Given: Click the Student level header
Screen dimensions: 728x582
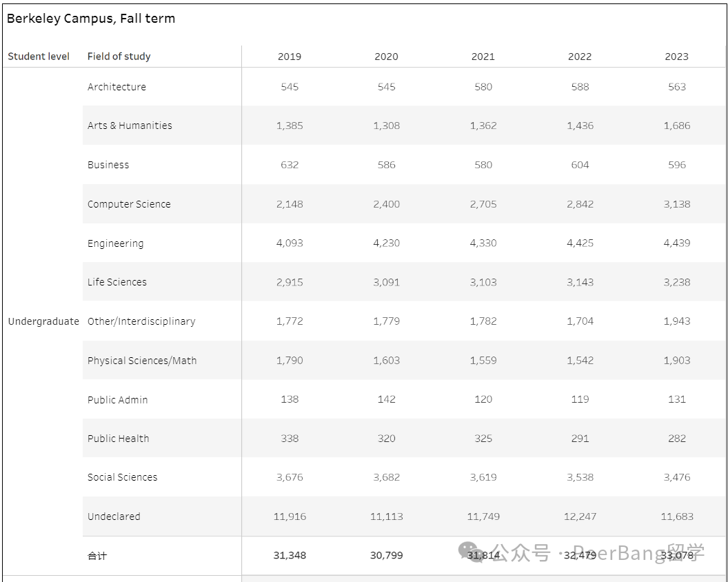Looking at the screenshot, I should point(39,57).
